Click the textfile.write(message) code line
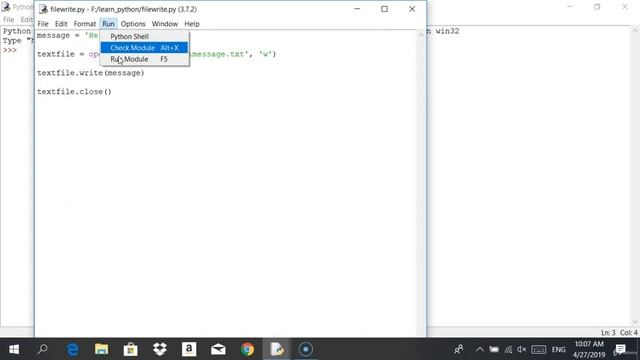640x360 pixels. [91, 73]
